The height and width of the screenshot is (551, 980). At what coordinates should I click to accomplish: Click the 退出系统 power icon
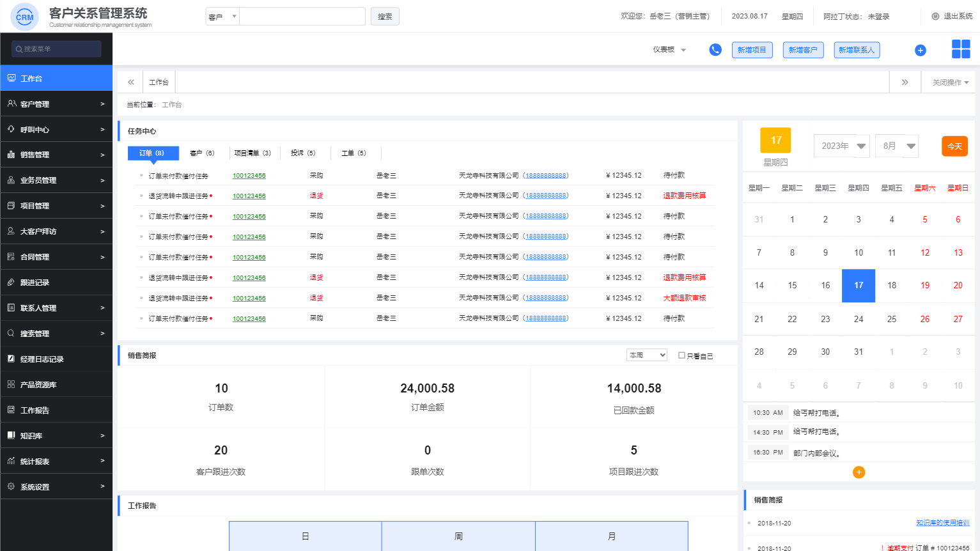[x=935, y=17]
